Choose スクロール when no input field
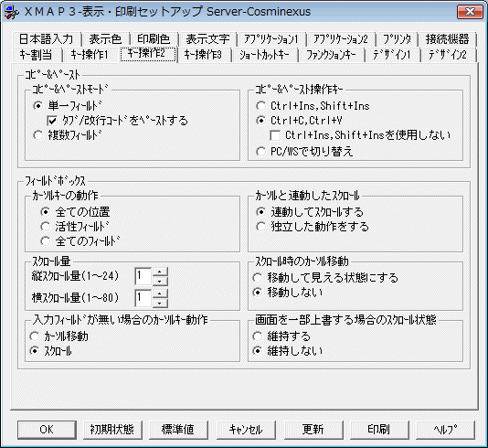Viewport: 488px width, 448px height. point(51,351)
